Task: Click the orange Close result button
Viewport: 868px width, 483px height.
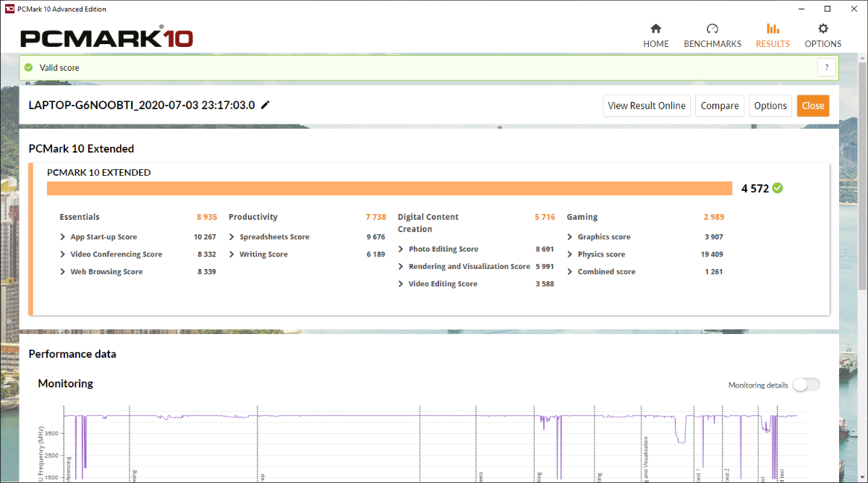Action: [812, 106]
